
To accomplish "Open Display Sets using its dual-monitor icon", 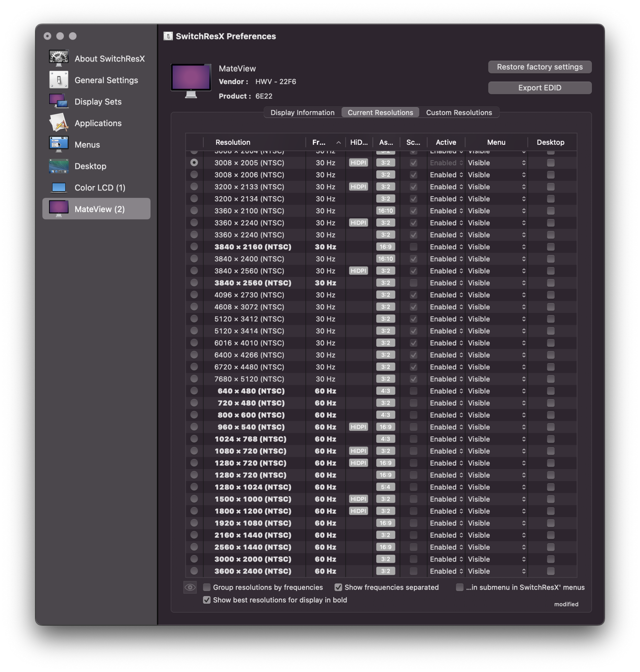I will (x=58, y=101).
